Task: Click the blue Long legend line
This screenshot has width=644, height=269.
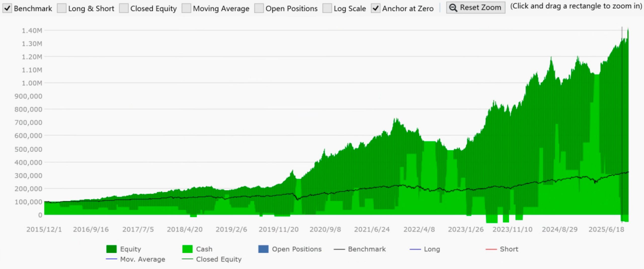Action: click(x=415, y=249)
